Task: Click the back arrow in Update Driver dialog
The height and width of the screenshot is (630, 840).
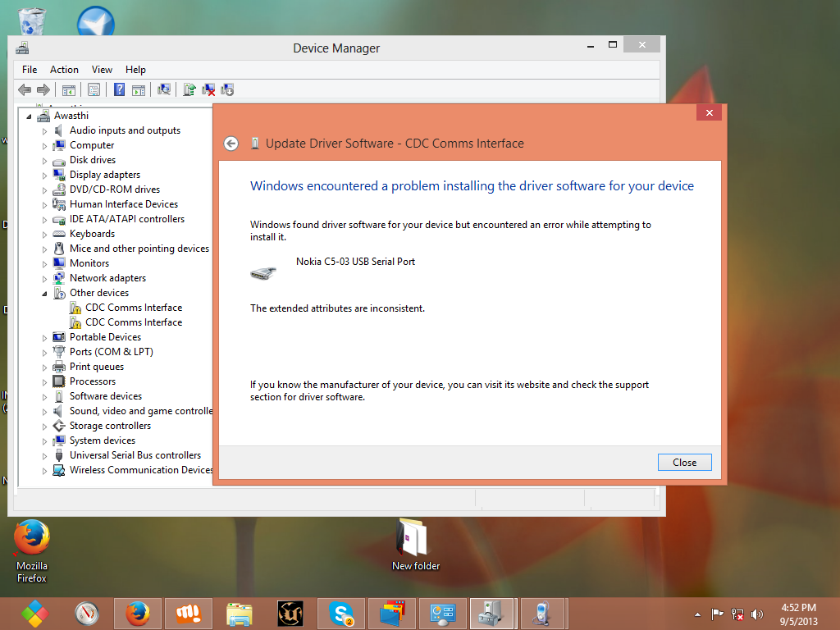Action: click(231, 144)
